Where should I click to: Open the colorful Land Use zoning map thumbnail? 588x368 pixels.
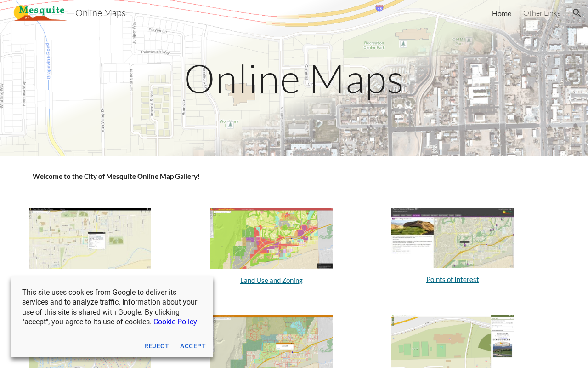271,238
